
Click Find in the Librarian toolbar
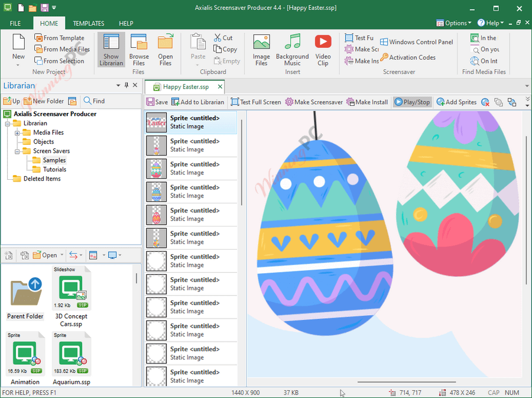[94, 101]
